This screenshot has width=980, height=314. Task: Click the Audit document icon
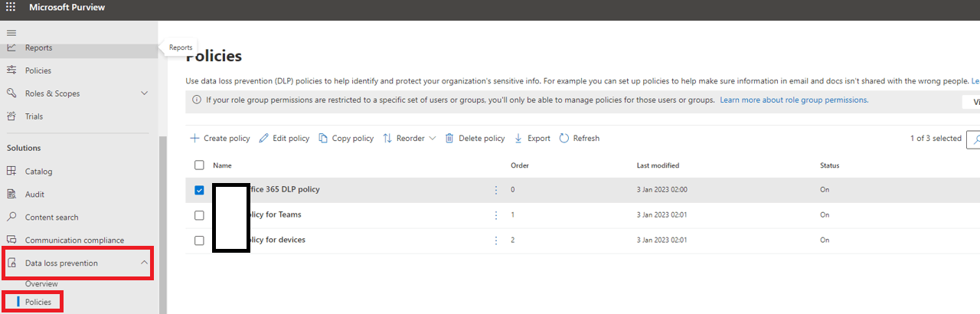pyautogui.click(x=11, y=195)
